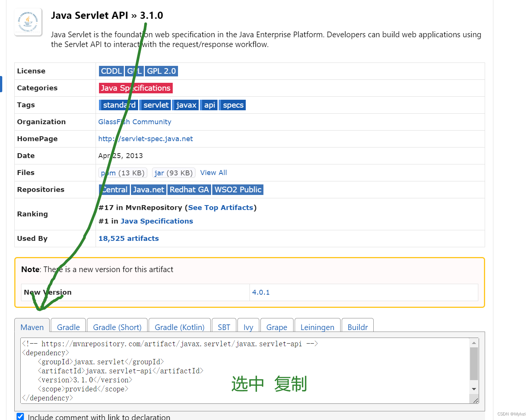Click the View All files link
Screen dimensions: 531x420
pos(213,173)
